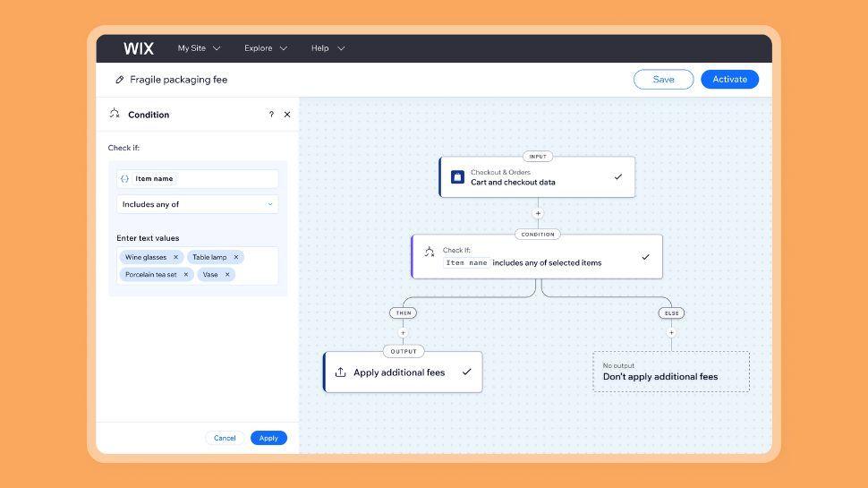Remove the Wine glasses tag

coord(176,257)
